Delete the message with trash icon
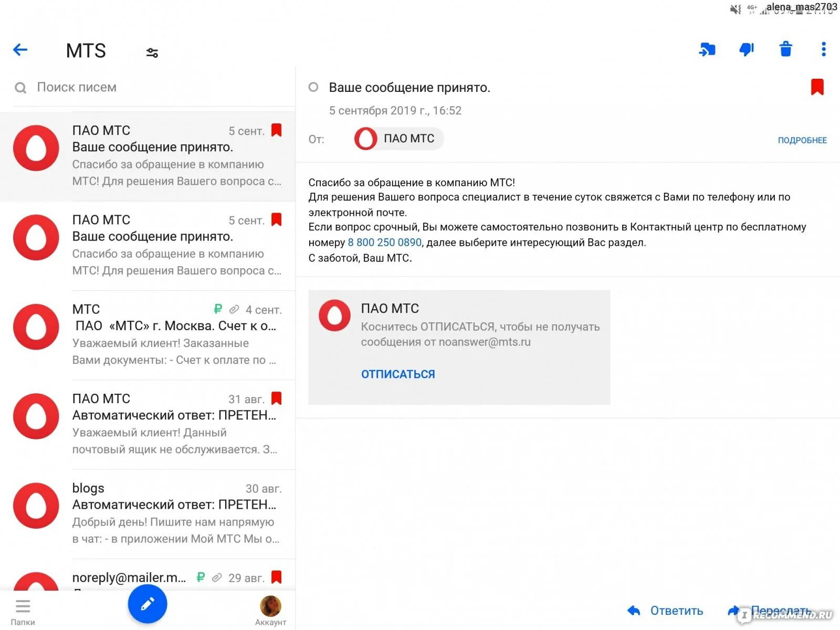 pyautogui.click(x=785, y=49)
